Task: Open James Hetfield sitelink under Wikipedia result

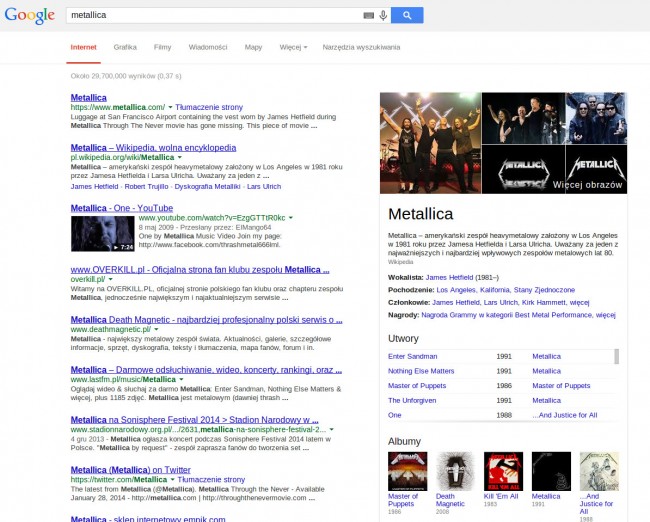Action: coord(94,187)
